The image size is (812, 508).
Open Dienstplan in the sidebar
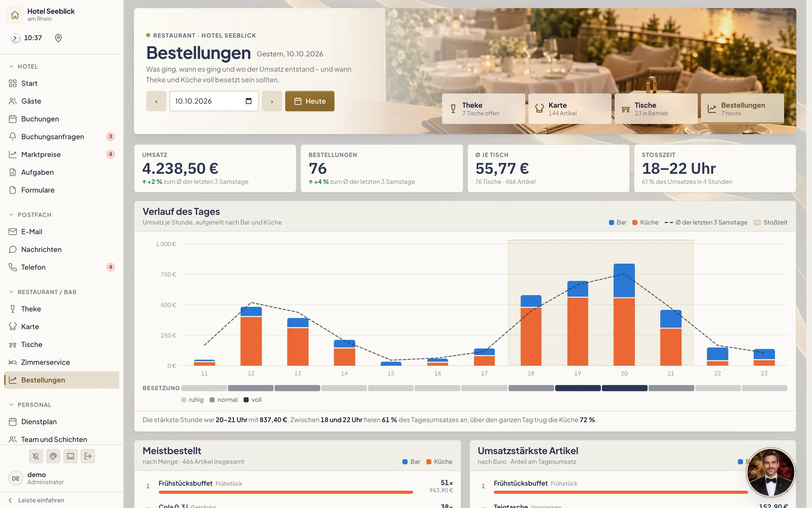(62, 422)
